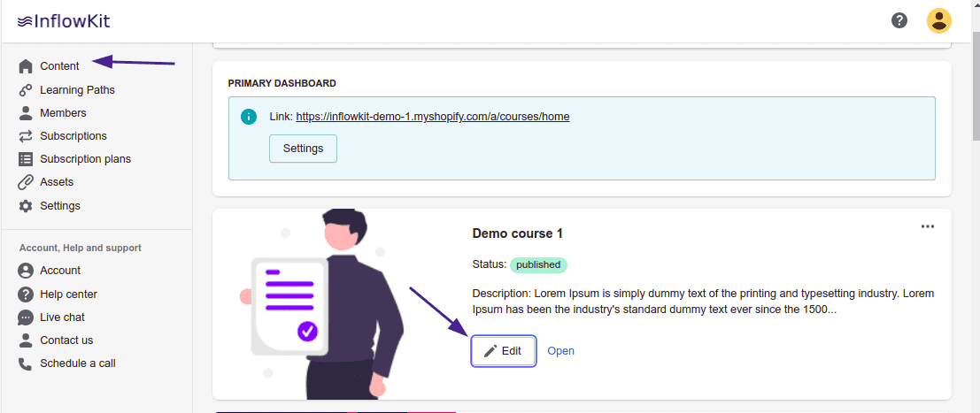Open the user avatar profile menu
This screenshot has height=413, width=980.
click(x=938, y=20)
